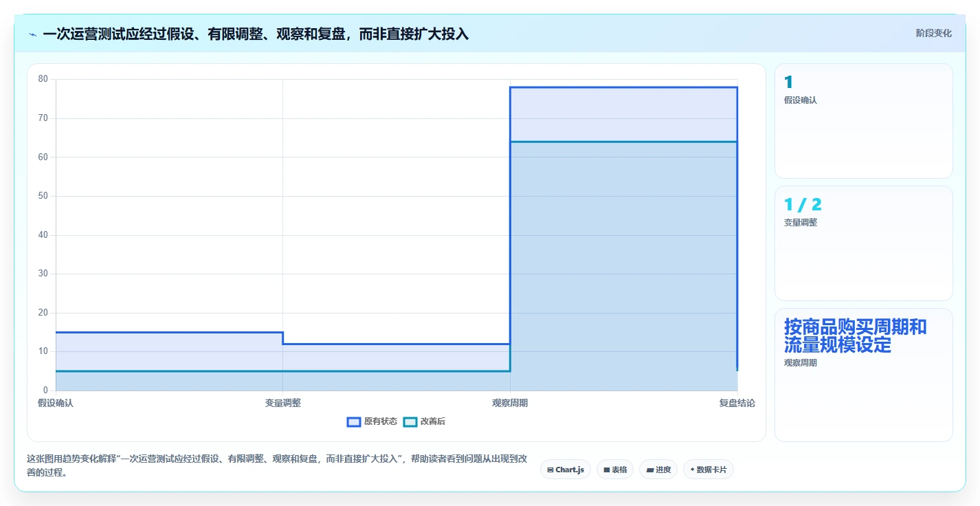Select the 表格 tag

tap(615, 470)
